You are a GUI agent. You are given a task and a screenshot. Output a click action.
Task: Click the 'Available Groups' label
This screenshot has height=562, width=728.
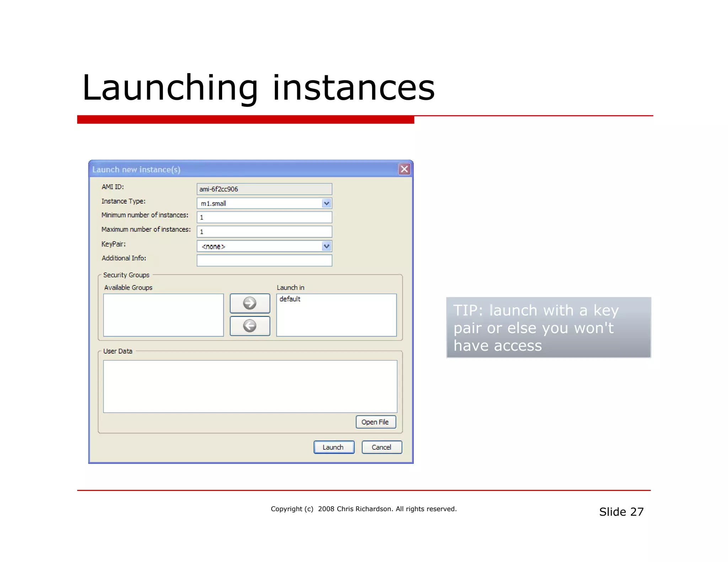tap(128, 287)
